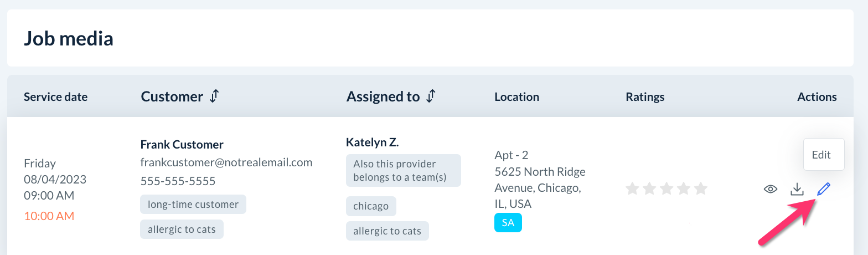This screenshot has height=255, width=868.
Task: Open frankcustomer@notrealemail.com email link
Action: tap(226, 162)
